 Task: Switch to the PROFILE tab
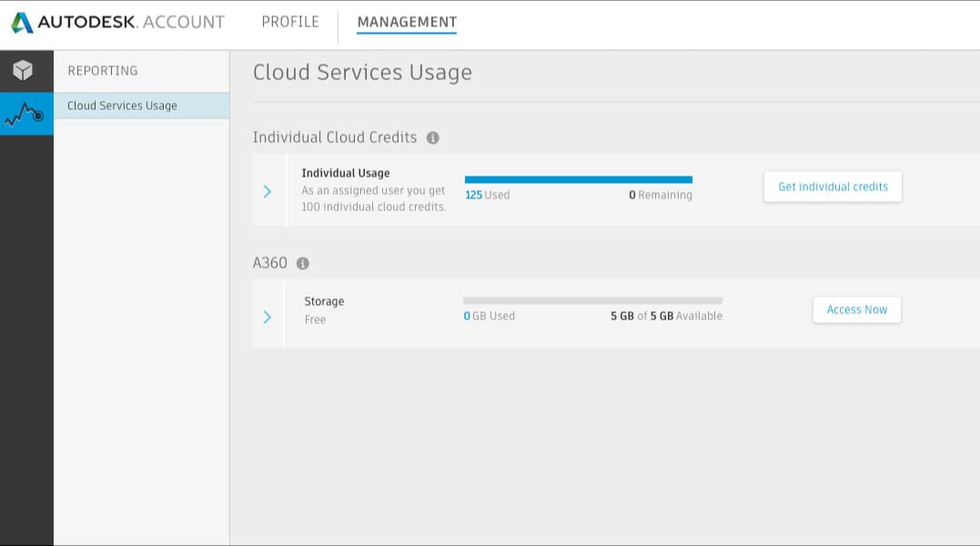click(290, 22)
